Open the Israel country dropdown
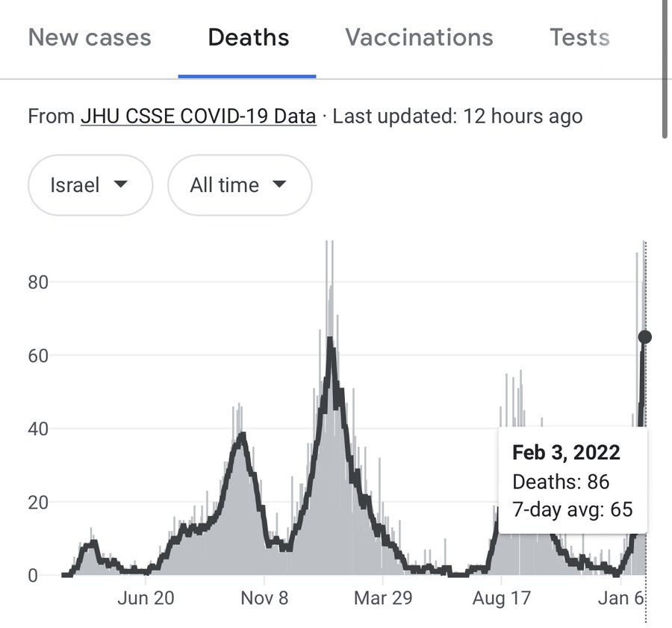 pos(90,185)
